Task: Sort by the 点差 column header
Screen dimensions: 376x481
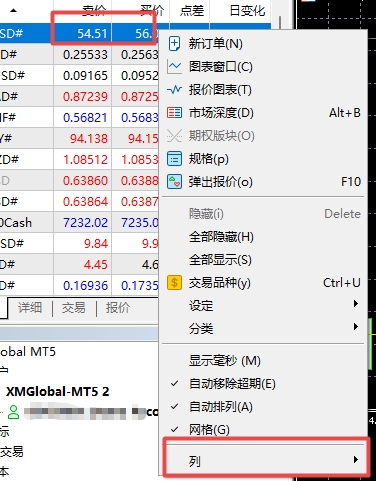Action: (190, 11)
